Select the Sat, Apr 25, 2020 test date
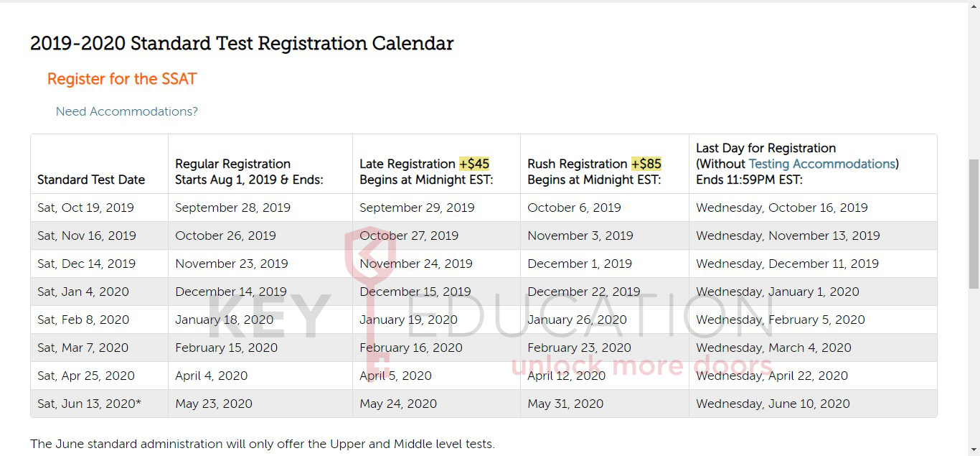980x456 pixels. (x=86, y=376)
